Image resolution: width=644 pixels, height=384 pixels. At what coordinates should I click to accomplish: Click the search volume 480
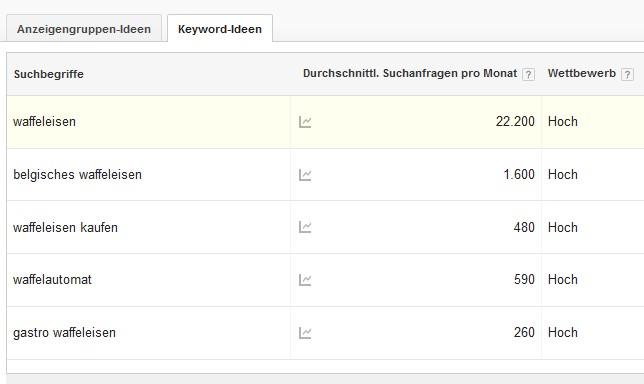(524, 227)
